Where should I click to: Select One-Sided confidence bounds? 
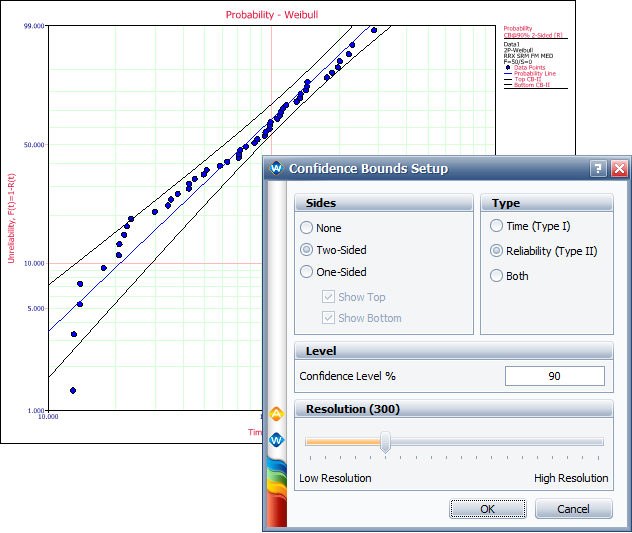tap(307, 272)
